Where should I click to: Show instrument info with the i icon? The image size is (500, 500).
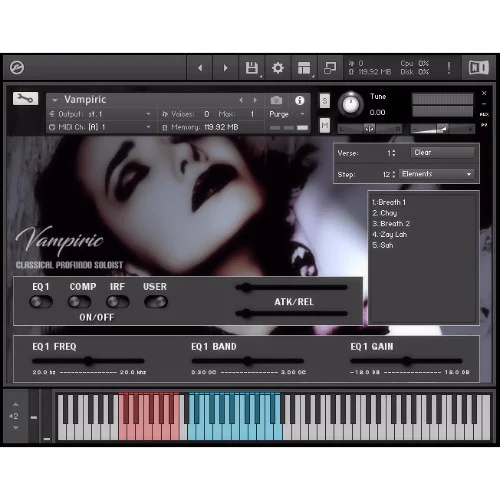pos(299,100)
